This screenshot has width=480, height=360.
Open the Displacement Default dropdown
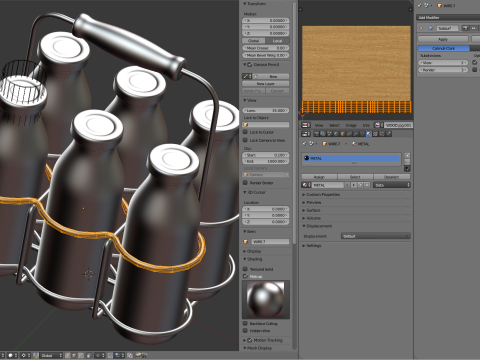coord(376,236)
